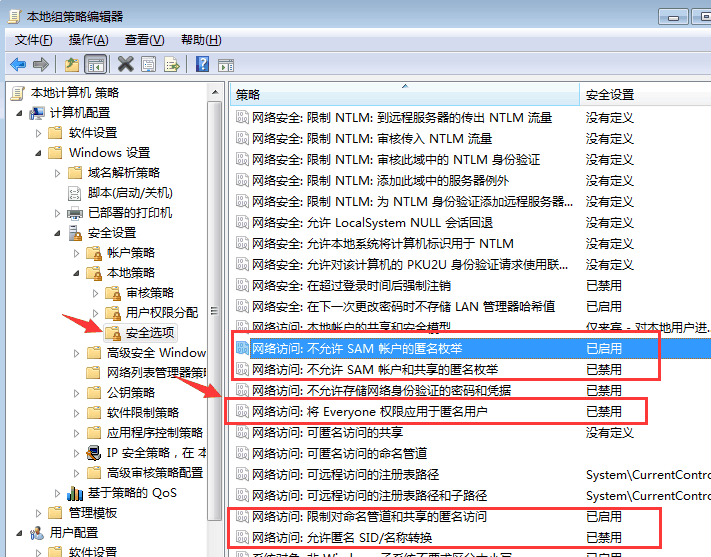
Task: Collapse the 安全设置 tree node
Action: 58,233
